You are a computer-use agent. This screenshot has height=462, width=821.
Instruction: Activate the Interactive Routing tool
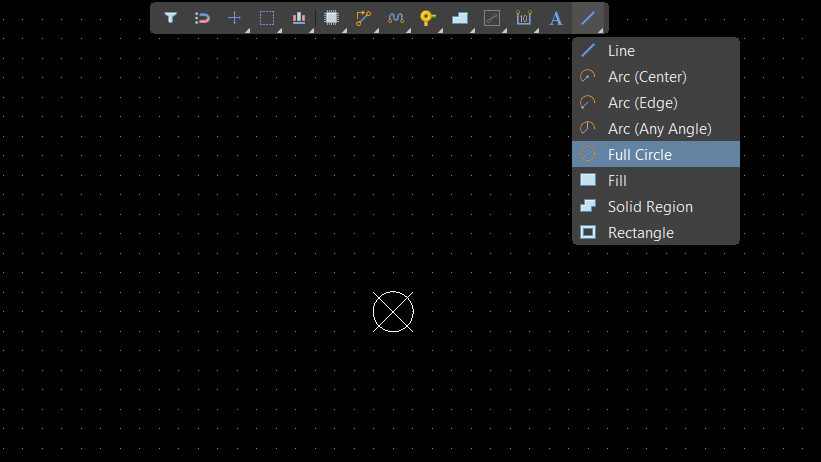coord(363,18)
